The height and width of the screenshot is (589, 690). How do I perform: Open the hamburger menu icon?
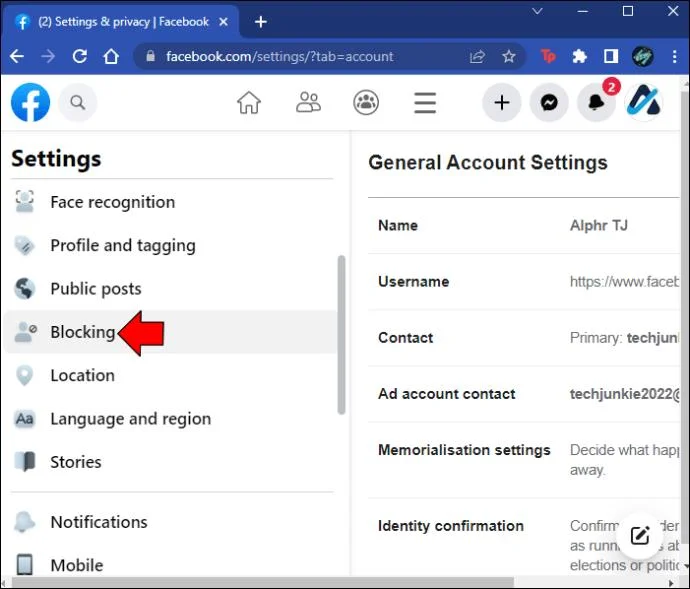pyautogui.click(x=425, y=103)
